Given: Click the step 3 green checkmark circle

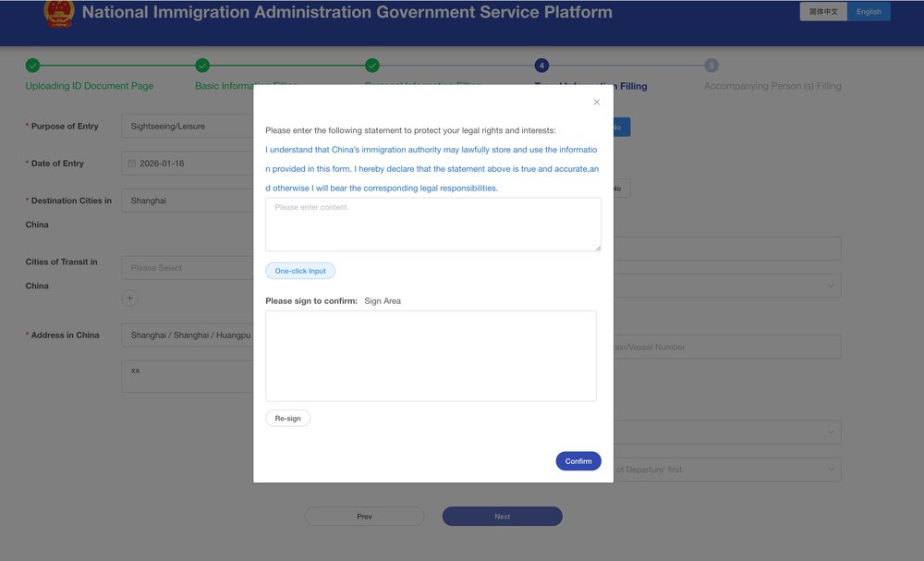Looking at the screenshot, I should pos(371,66).
